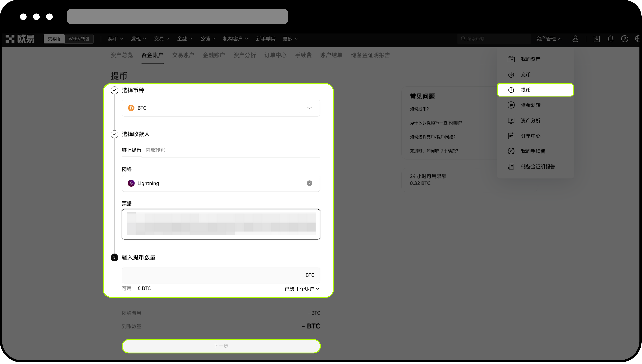Switch to 链上提币 tab

[131, 150]
